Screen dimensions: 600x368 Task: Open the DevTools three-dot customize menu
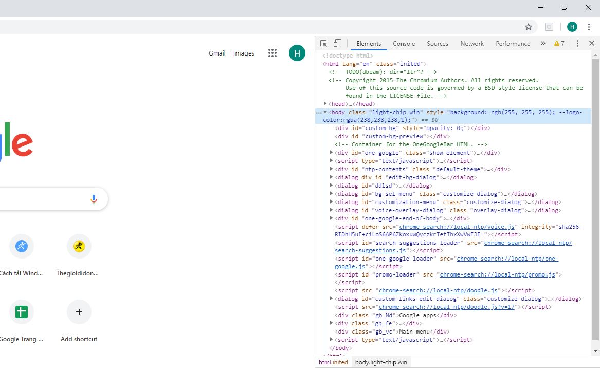[577, 44]
